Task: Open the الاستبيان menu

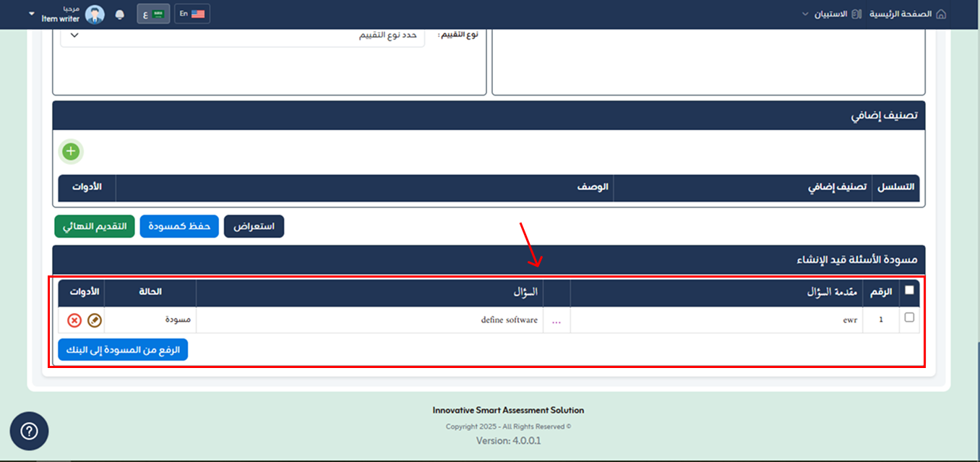Action: tap(831, 14)
